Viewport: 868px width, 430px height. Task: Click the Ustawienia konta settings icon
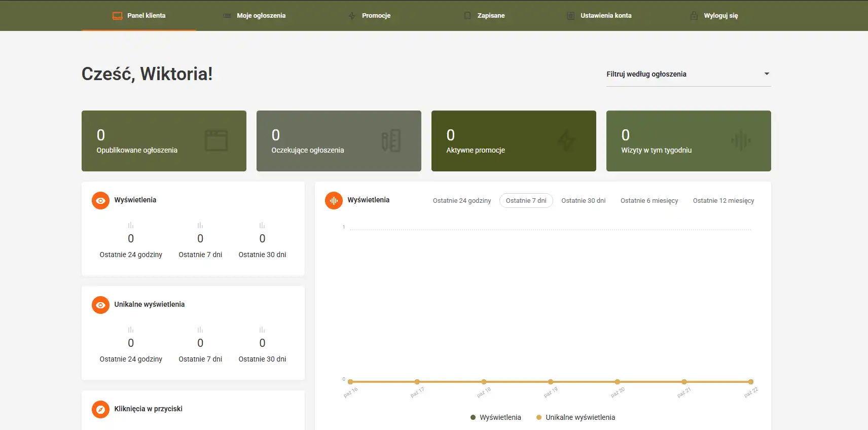point(570,16)
